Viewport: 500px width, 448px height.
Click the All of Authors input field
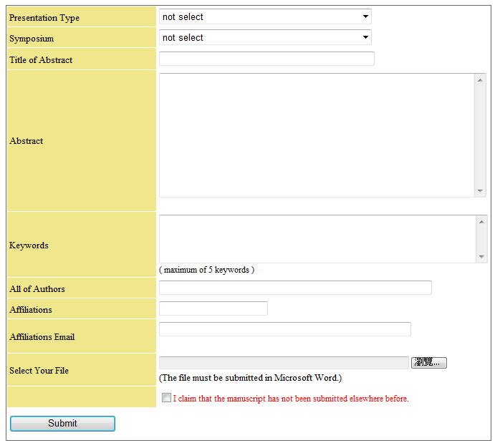click(x=295, y=288)
